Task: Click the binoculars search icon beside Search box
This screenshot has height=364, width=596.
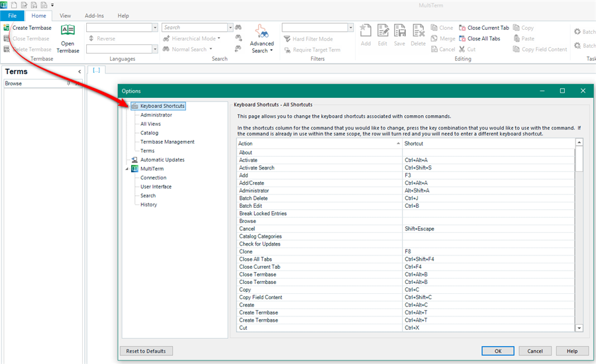Action: click(238, 27)
